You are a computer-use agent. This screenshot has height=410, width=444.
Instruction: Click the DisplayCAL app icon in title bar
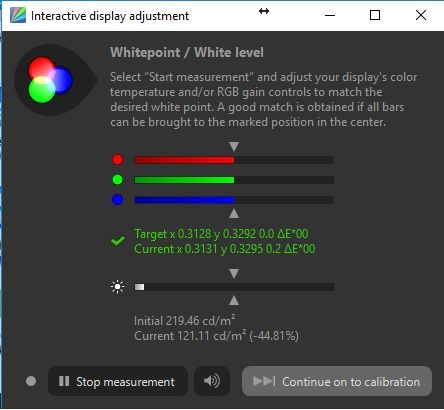coord(18,15)
